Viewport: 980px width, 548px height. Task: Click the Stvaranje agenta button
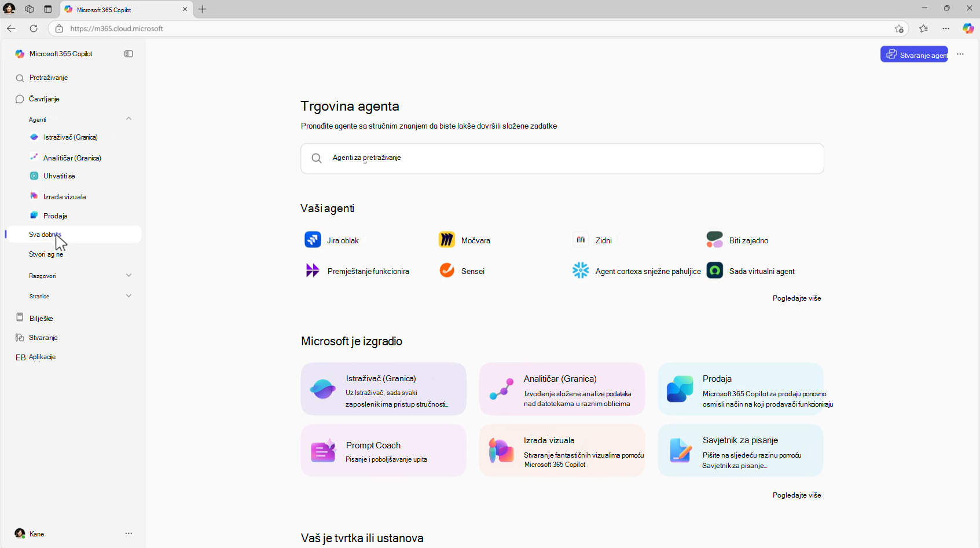coord(914,54)
